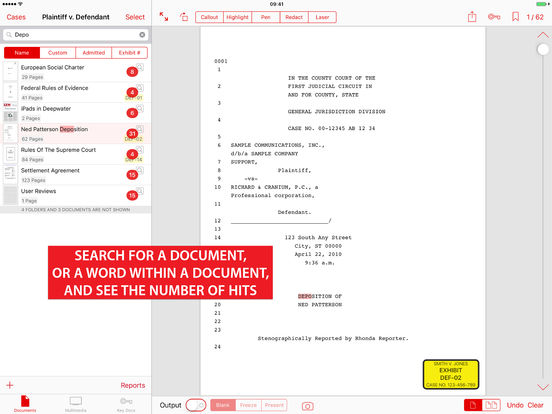Screen dimensions: 552x414
Task: Go to next page with down chevron
Action: [x=543, y=387]
